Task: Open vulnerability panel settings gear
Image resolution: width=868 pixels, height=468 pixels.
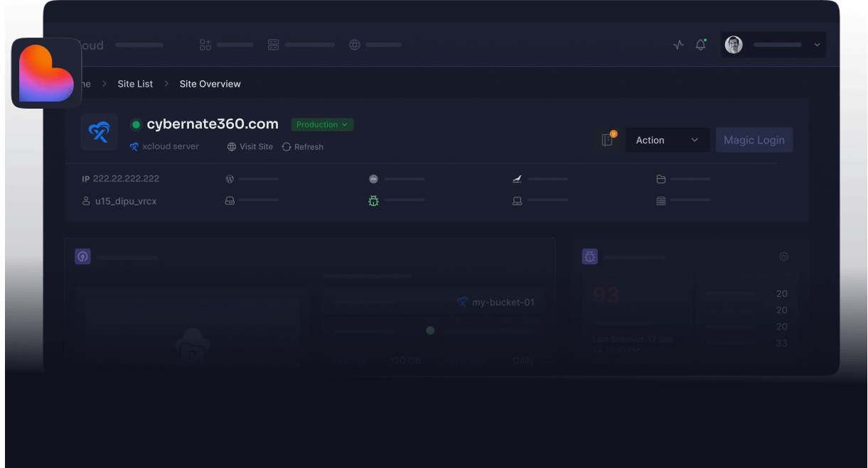Action: tap(783, 256)
